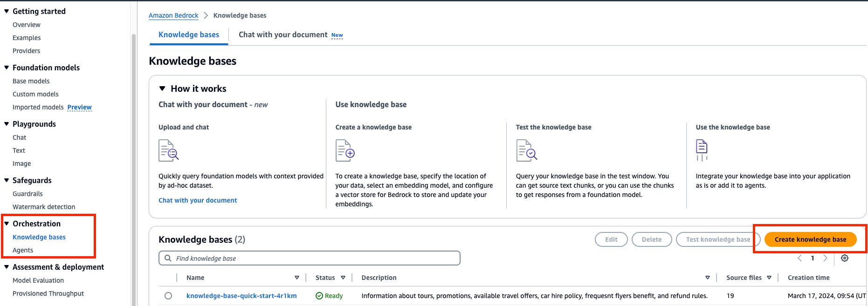Open the Amazon Bedrock breadcrumb link
This screenshot has width=868, height=306.
173,15
